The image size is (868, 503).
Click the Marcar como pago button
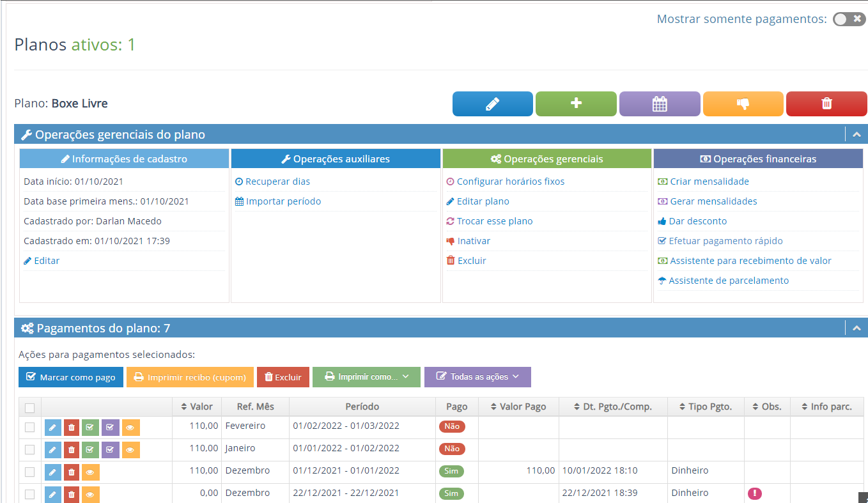[71, 377]
